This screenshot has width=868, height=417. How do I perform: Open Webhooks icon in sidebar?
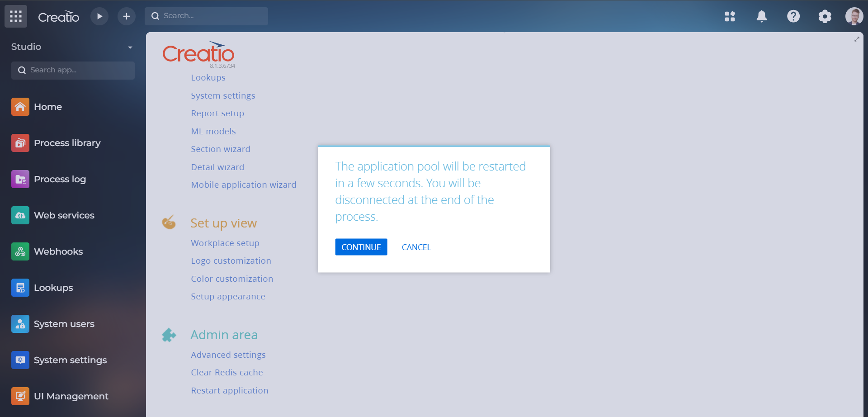pos(20,251)
